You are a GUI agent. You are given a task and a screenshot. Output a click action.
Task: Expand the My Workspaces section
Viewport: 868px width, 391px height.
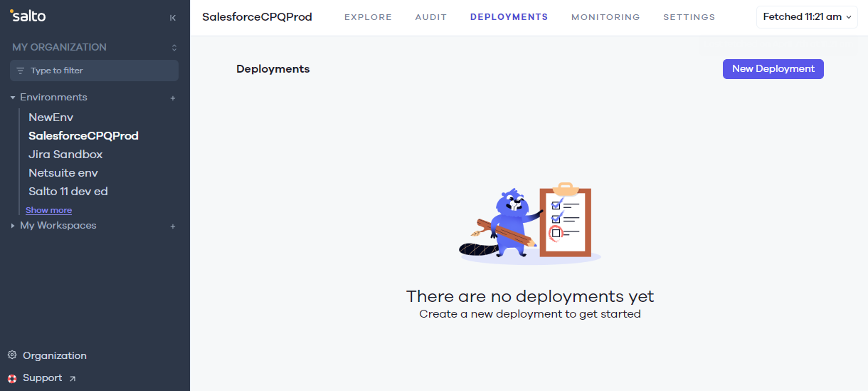click(x=13, y=226)
